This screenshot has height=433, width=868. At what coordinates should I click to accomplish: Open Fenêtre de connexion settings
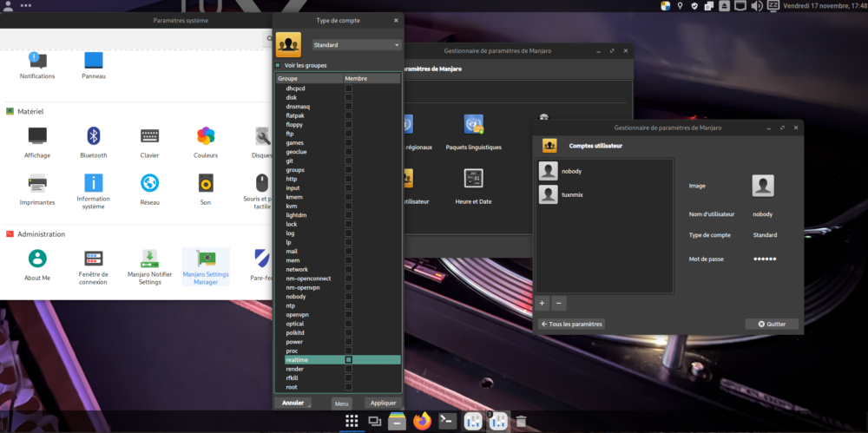click(x=94, y=258)
